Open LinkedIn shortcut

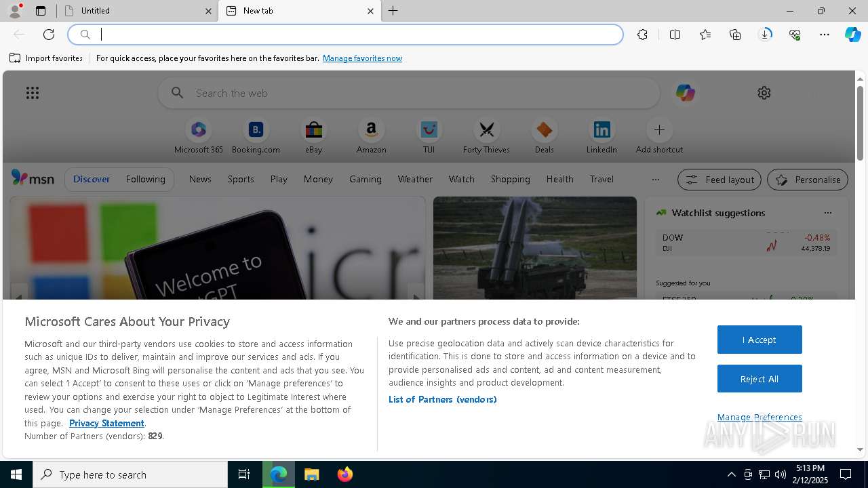pos(601,136)
